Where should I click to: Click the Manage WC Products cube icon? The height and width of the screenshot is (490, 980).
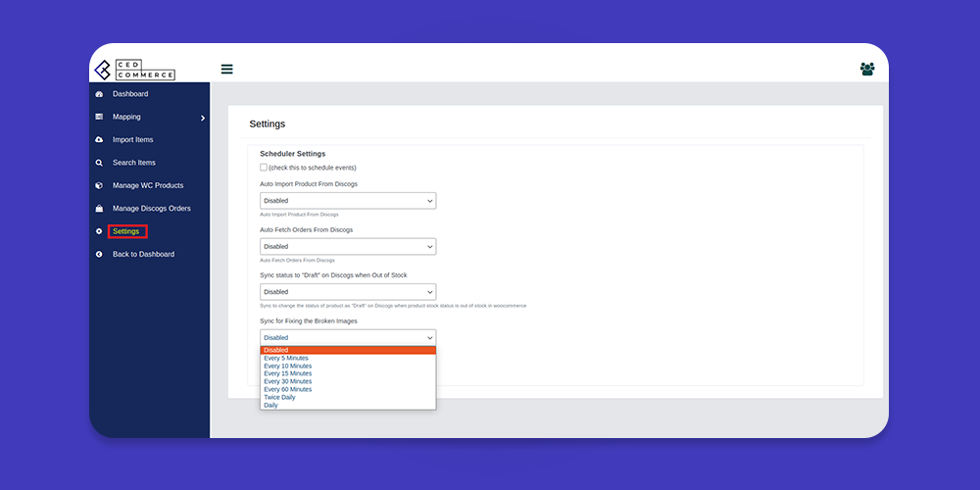pos(99,185)
